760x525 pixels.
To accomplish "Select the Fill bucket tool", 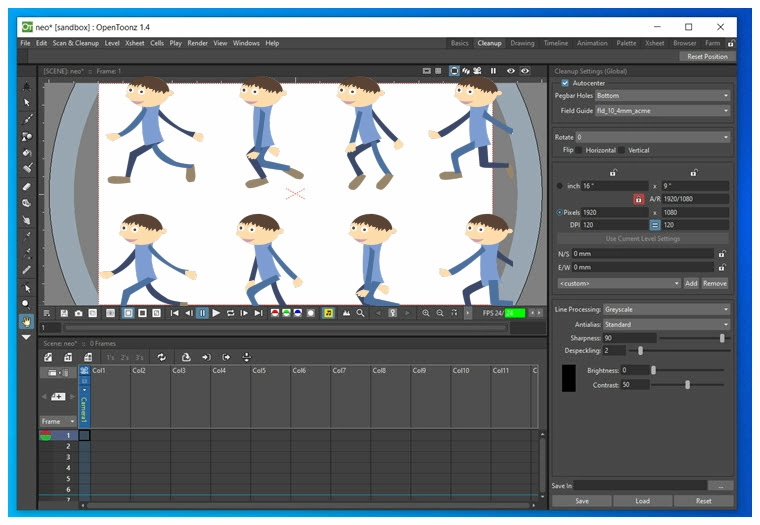I will (27, 153).
